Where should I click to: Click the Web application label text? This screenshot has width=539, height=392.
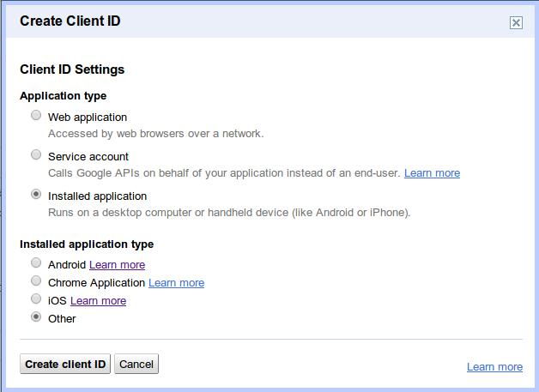[x=88, y=118]
